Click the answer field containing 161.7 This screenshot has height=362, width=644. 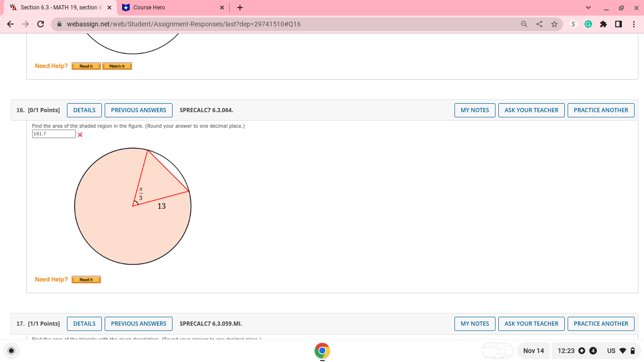coord(53,134)
